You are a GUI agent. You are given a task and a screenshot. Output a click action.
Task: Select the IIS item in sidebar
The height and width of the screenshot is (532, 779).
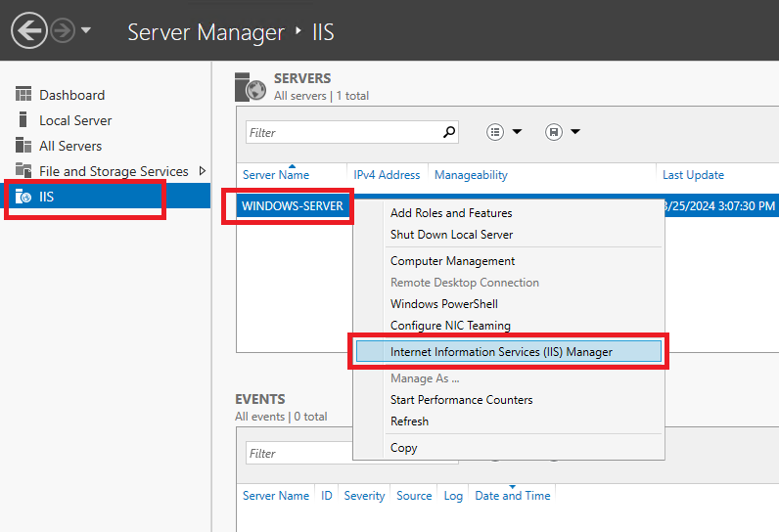pyautogui.click(x=106, y=196)
